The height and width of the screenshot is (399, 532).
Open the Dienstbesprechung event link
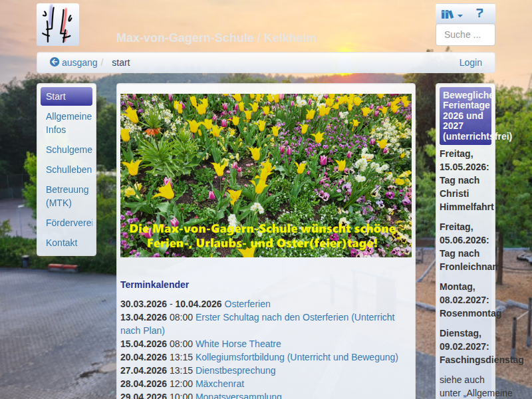click(x=235, y=370)
